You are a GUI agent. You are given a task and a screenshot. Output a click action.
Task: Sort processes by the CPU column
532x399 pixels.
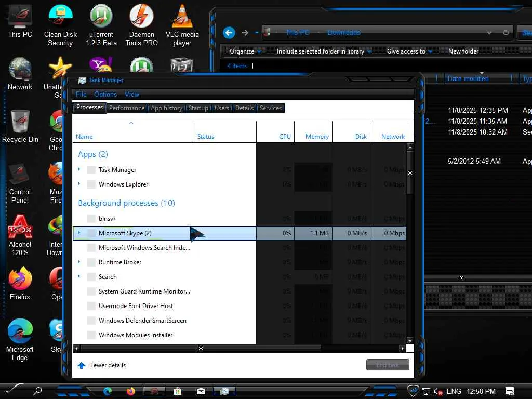[x=275, y=131]
